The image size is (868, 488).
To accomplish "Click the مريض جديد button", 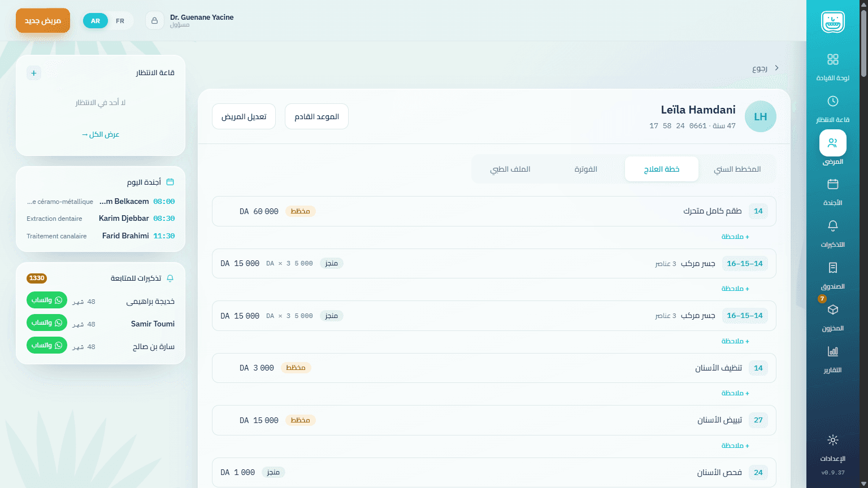I will tap(43, 20).
